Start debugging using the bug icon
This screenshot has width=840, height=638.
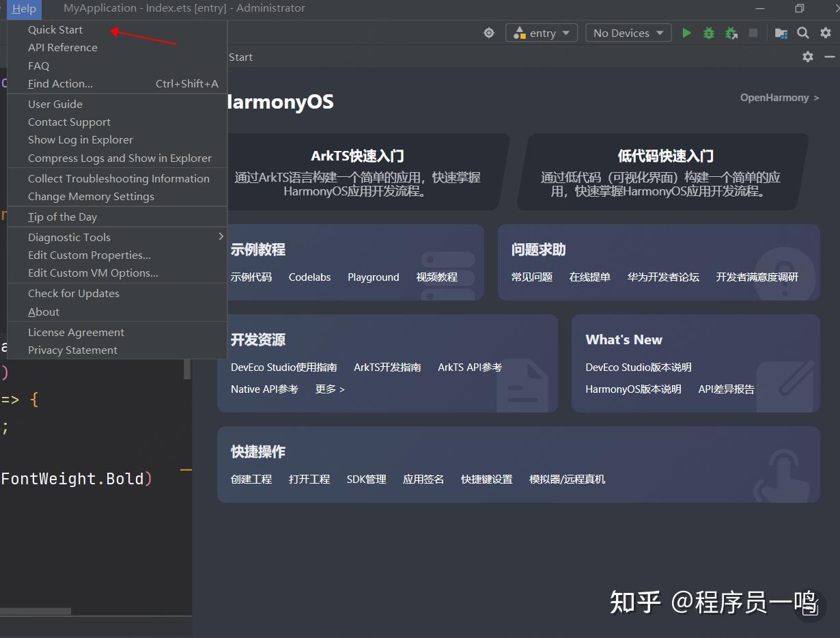pyautogui.click(x=708, y=32)
